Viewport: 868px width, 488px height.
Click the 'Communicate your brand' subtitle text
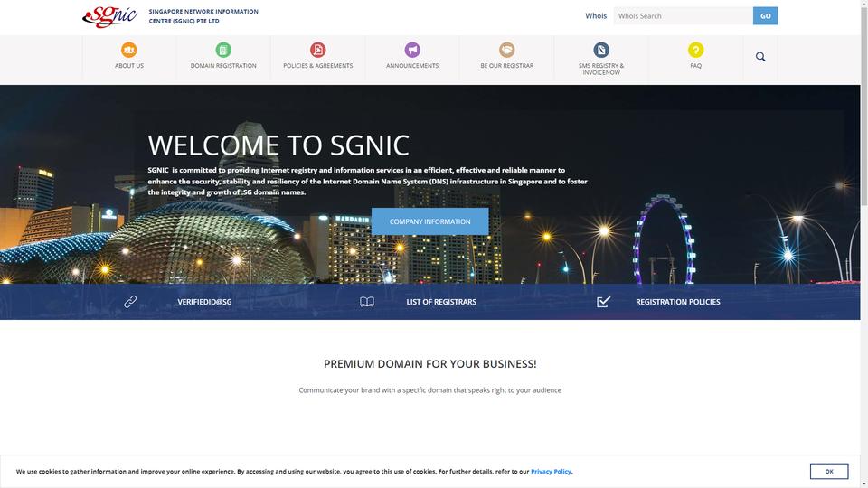point(429,390)
